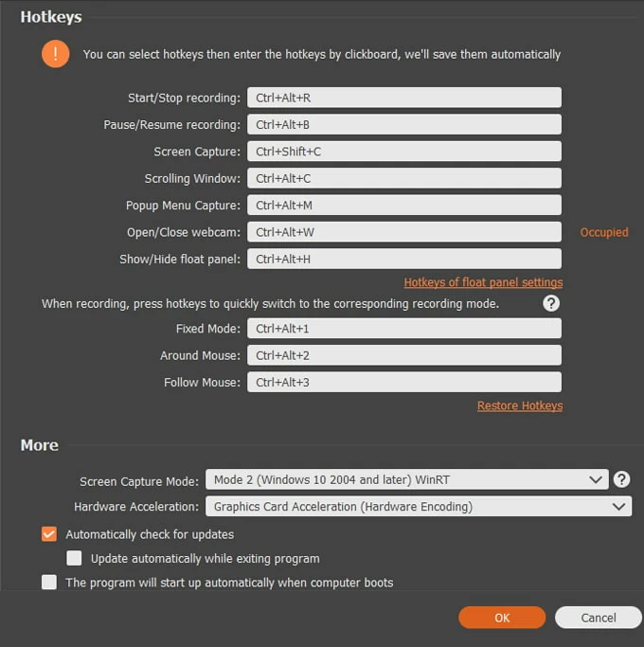Click the Fixed Mode hotkey field
The width and height of the screenshot is (644, 647).
403,329
